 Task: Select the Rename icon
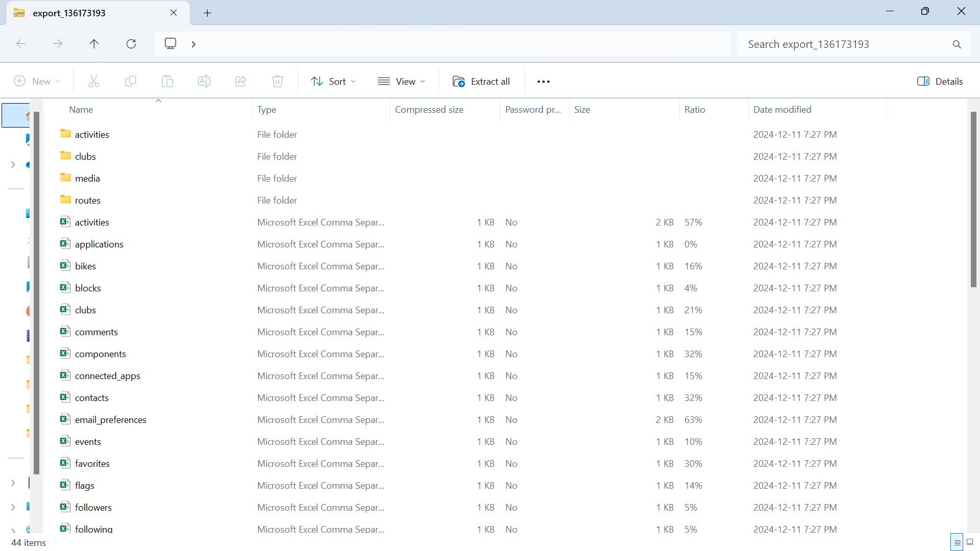tap(204, 81)
